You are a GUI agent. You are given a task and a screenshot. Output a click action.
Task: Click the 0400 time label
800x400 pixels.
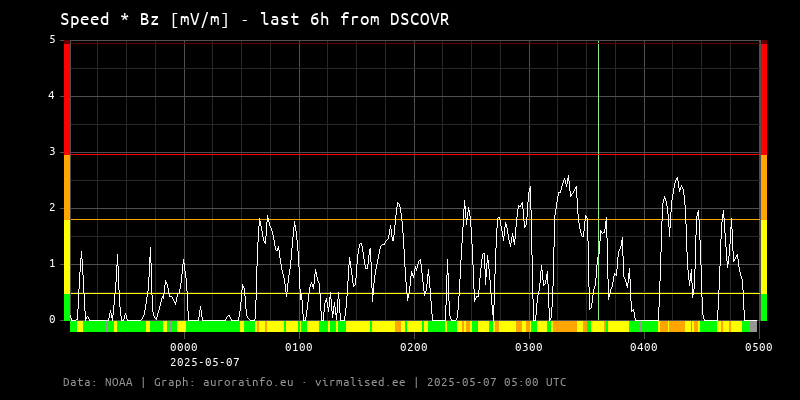(644, 347)
